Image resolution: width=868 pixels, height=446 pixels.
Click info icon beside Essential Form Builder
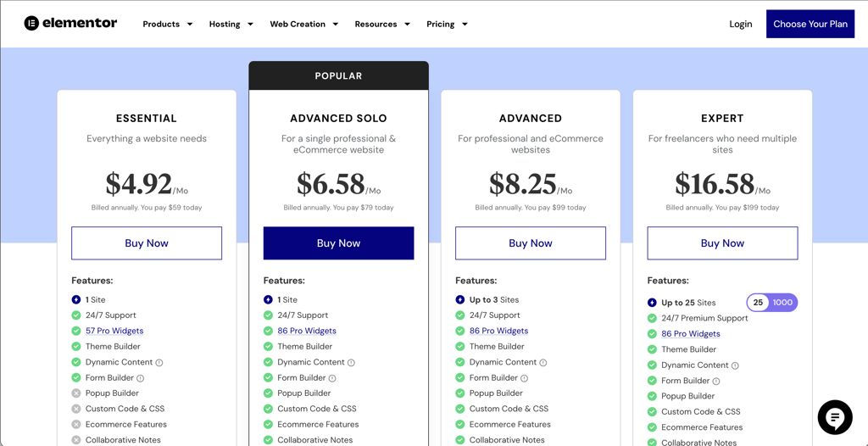coord(140,378)
